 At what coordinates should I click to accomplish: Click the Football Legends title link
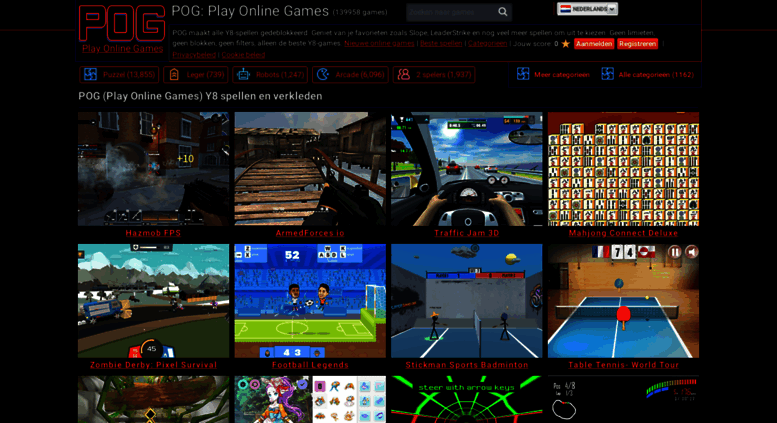point(310,365)
